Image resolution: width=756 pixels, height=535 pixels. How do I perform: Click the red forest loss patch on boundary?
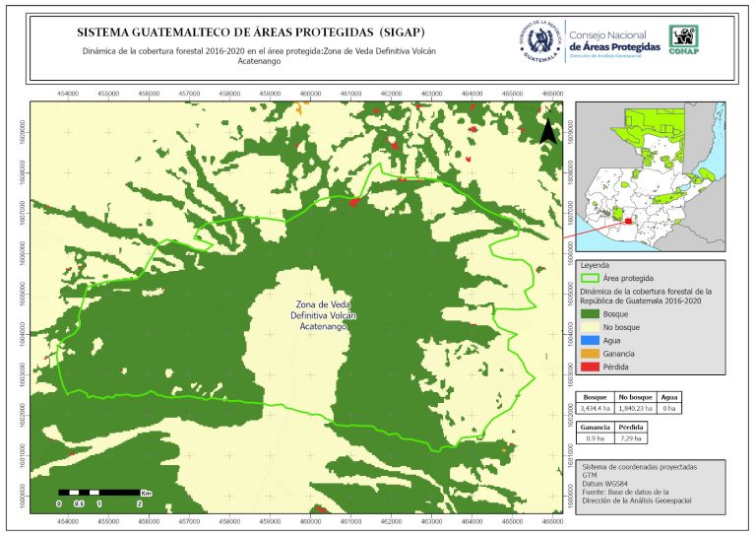(x=353, y=201)
